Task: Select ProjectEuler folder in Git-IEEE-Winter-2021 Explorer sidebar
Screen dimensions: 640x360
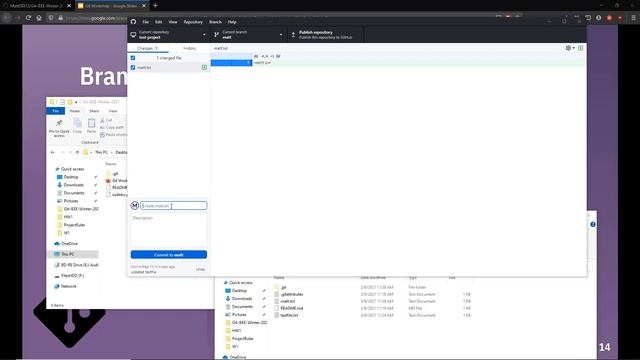Action: click(74, 225)
